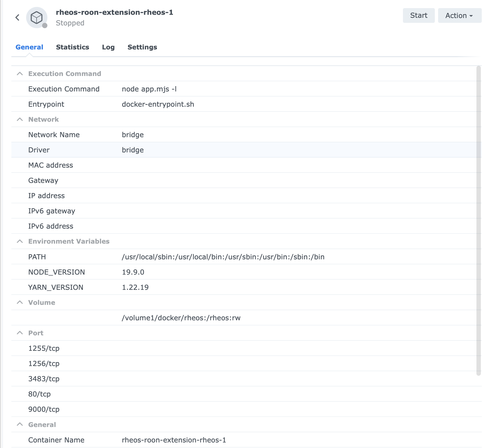The image size is (485, 448).
Task: Click the Entrypoint row label
Action: [x=46, y=104]
